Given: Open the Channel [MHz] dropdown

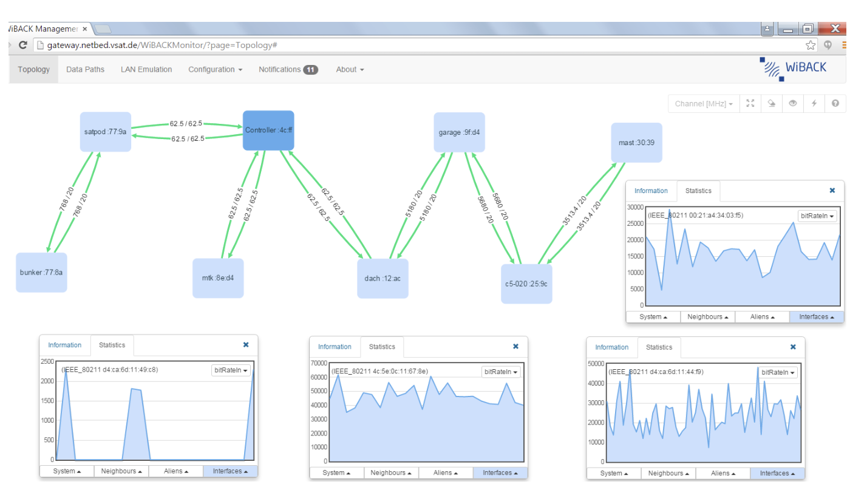Looking at the screenshot, I should point(704,104).
